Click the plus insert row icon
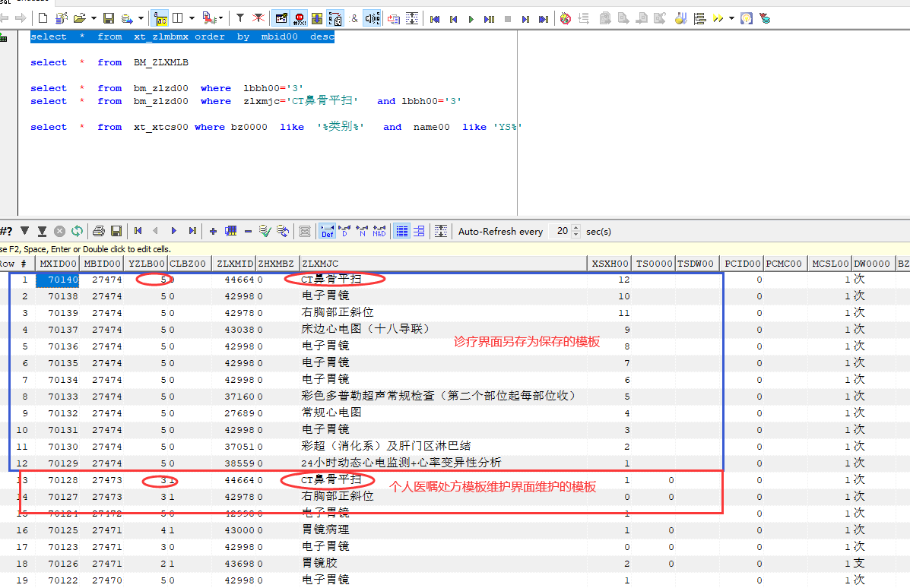The image size is (910, 588). [x=213, y=232]
